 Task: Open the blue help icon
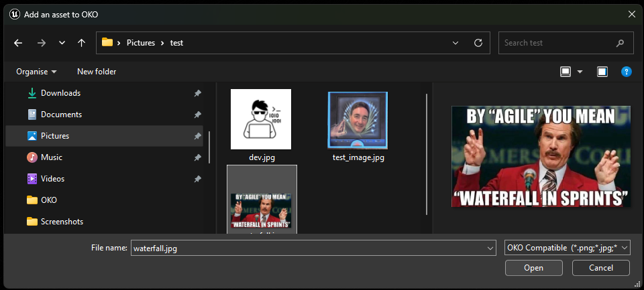pos(627,72)
